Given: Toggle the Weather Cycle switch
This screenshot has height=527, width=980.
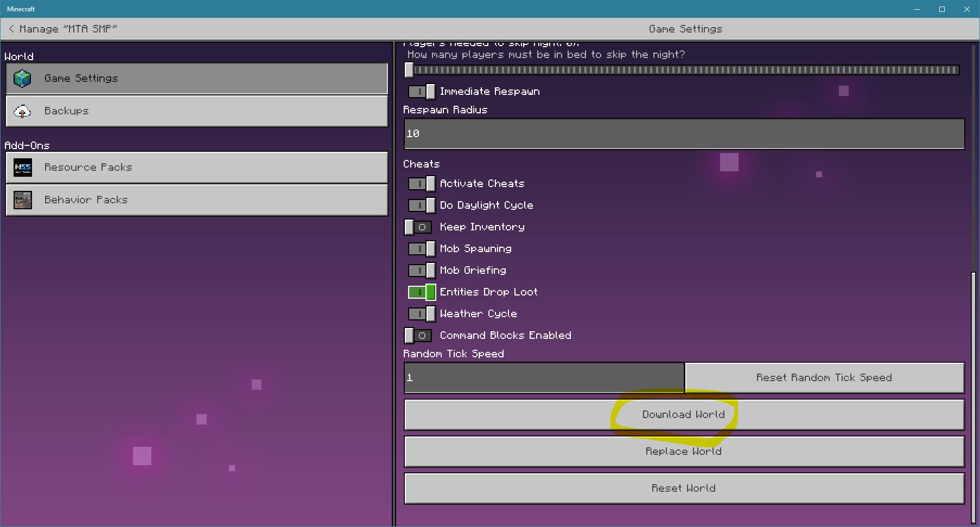Looking at the screenshot, I should tap(422, 314).
